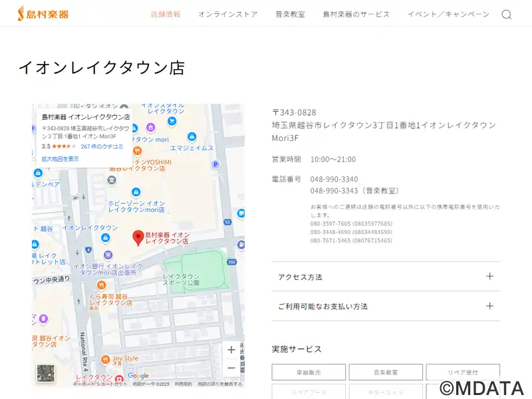The width and height of the screenshot is (532, 399).
Task: Click the 地図の誤りを報告する link
Action: click(x=220, y=384)
